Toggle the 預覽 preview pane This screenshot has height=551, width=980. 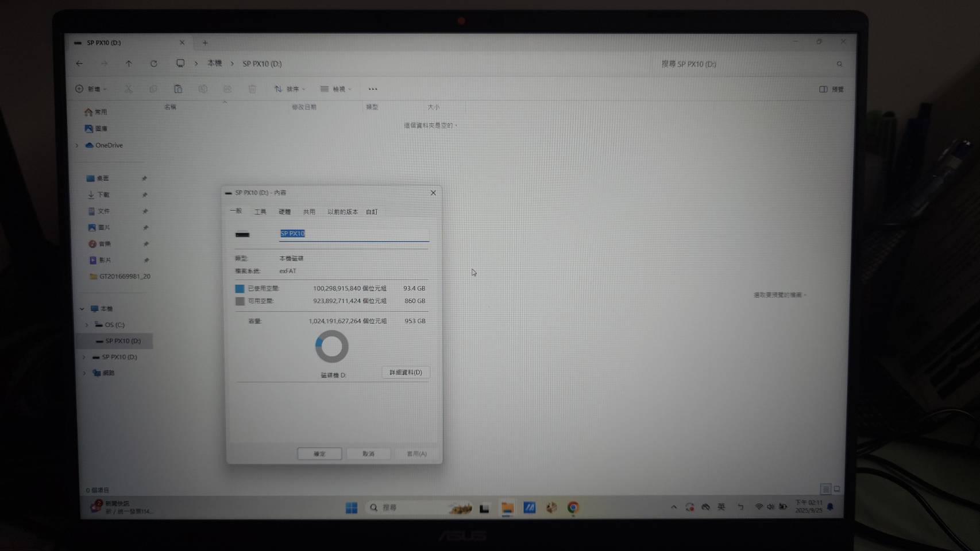[x=831, y=89]
